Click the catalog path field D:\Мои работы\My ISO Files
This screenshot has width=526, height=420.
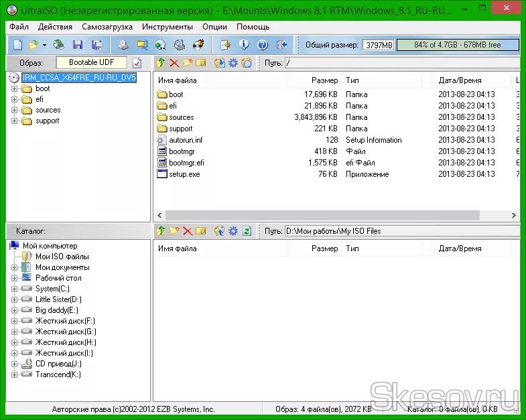pyautogui.click(x=403, y=231)
